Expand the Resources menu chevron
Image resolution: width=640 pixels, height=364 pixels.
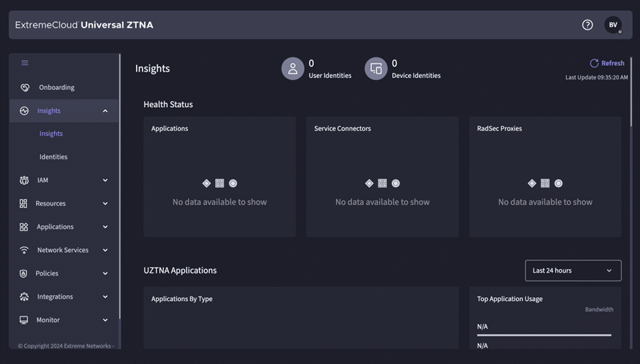pos(106,203)
